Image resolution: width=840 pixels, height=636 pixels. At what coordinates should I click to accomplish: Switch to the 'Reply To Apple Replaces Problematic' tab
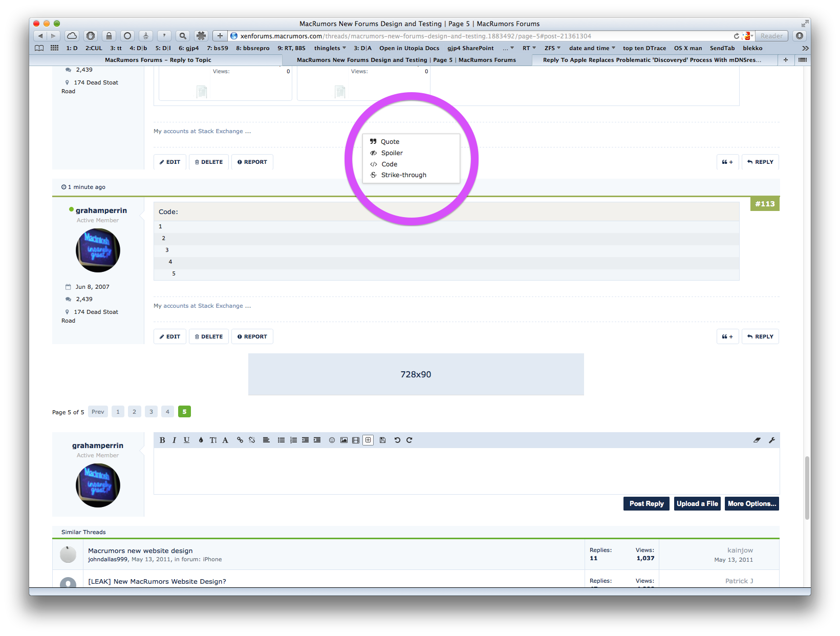(652, 60)
